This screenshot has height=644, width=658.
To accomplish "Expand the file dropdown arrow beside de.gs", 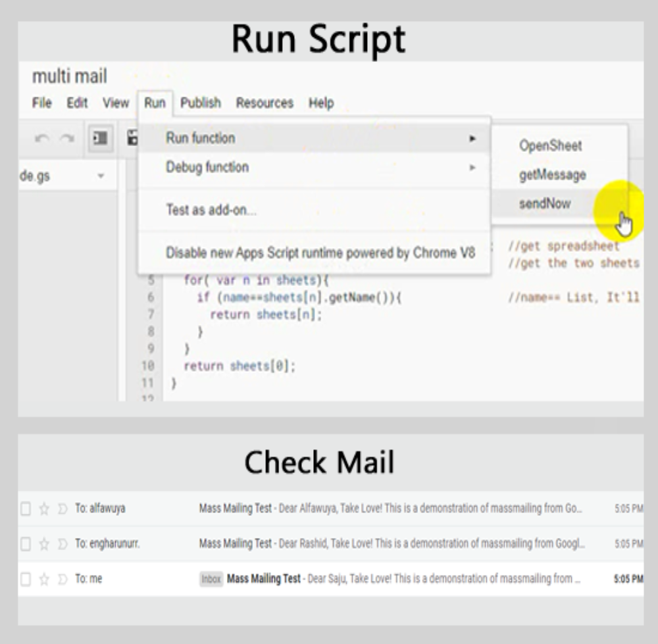I will point(101,177).
